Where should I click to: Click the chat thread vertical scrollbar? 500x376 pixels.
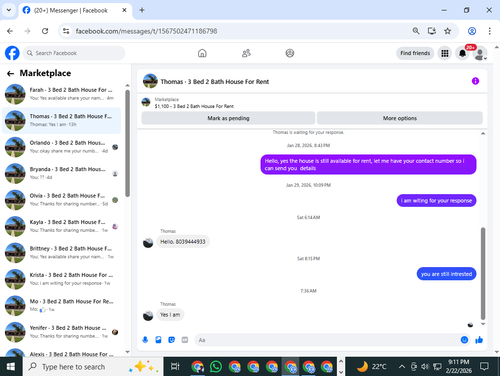483,273
